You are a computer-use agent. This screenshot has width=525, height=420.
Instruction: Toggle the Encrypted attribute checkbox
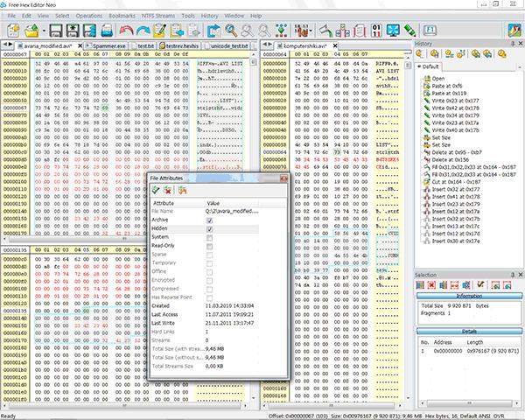[210, 281]
